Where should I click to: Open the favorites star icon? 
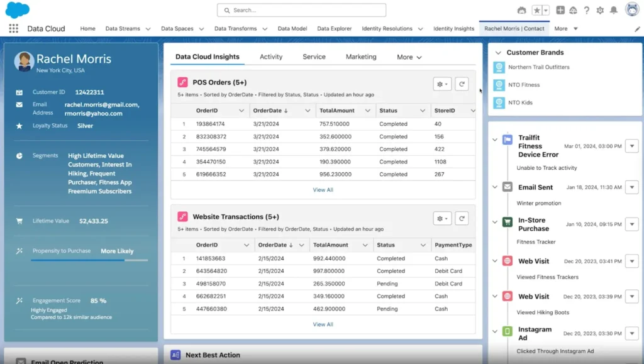(537, 10)
